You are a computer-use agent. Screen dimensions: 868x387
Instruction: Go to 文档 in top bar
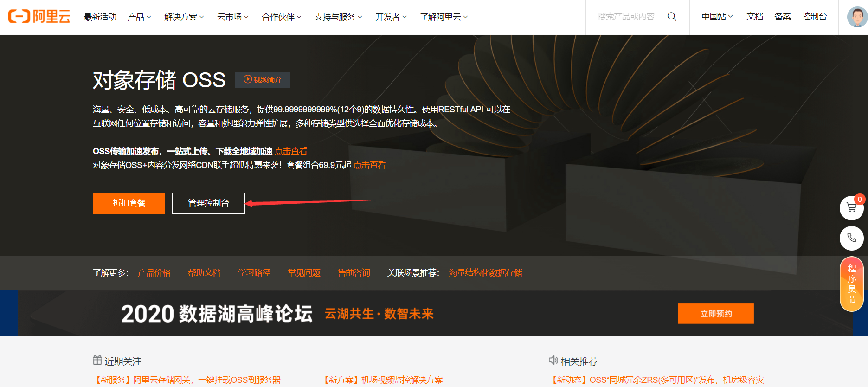click(x=755, y=17)
